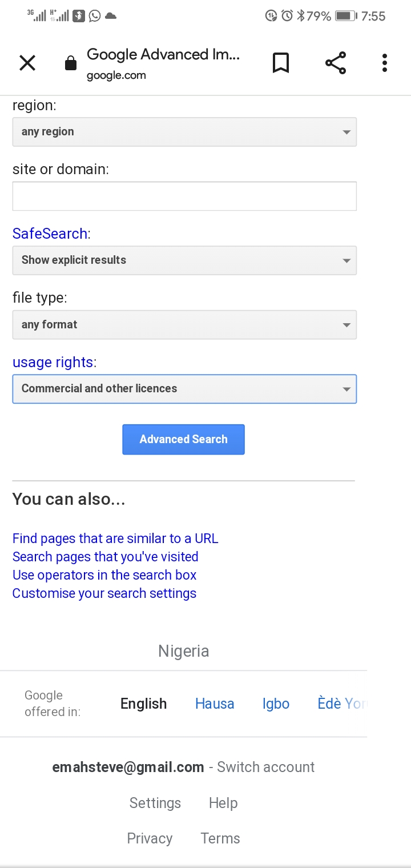Open the three-dot overflow menu
Image resolution: width=411 pixels, height=868 pixels.
coord(385,63)
